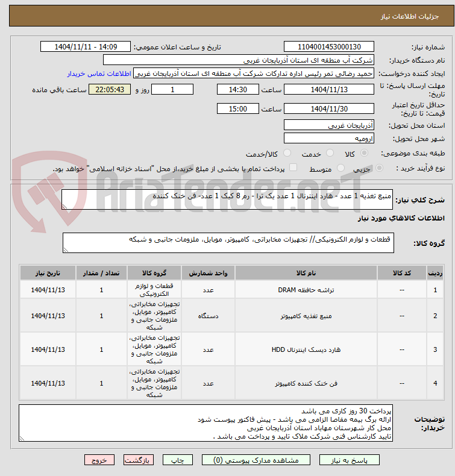
Task: Click the delivery province field 'آذربایجان غربی'
Action: (329, 125)
